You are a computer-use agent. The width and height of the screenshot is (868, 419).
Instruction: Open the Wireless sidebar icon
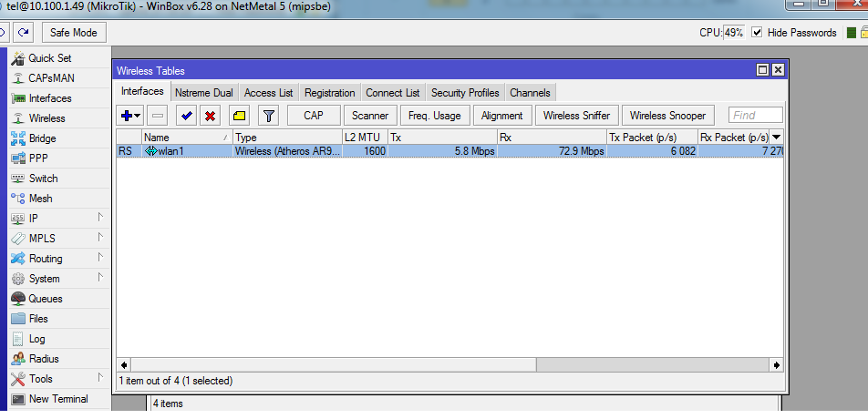pos(18,118)
